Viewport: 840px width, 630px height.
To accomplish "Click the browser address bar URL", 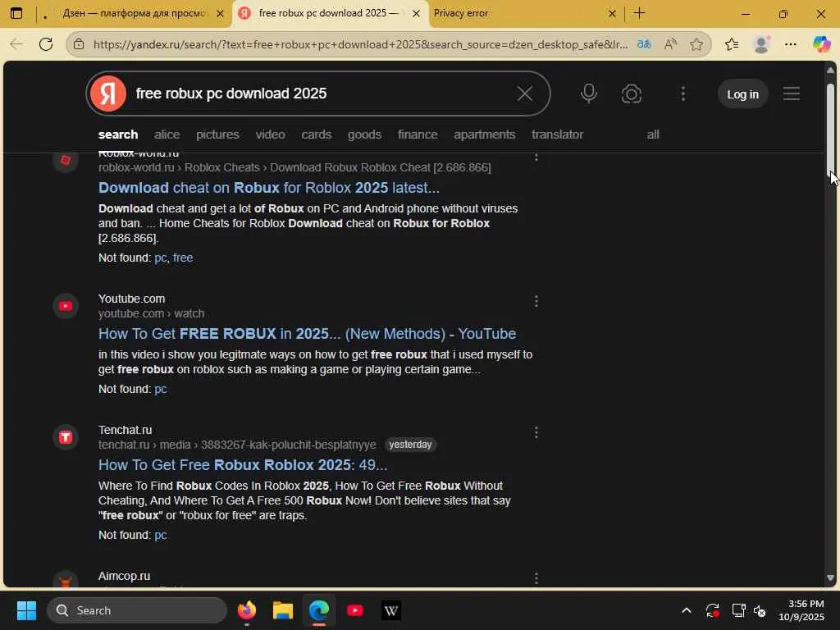I will [x=360, y=44].
